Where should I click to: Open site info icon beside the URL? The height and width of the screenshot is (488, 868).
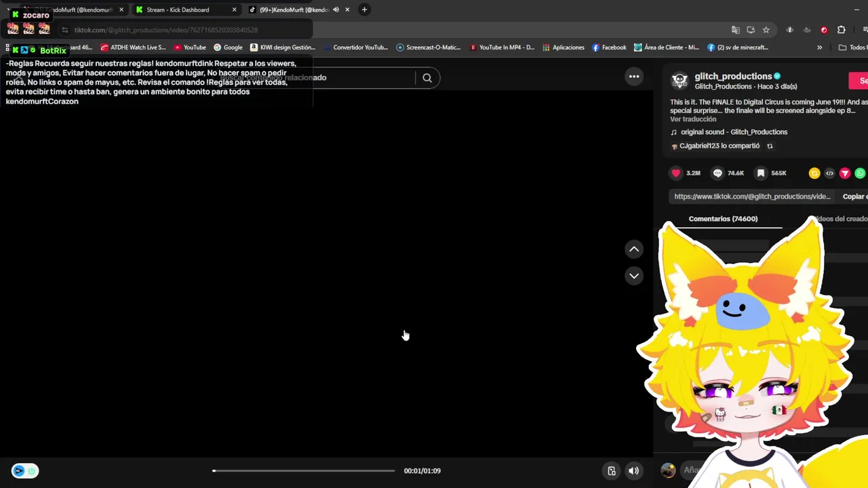(x=65, y=30)
